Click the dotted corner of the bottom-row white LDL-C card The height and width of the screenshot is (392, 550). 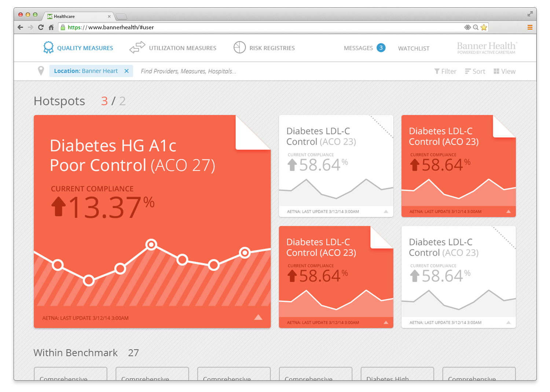505,237
